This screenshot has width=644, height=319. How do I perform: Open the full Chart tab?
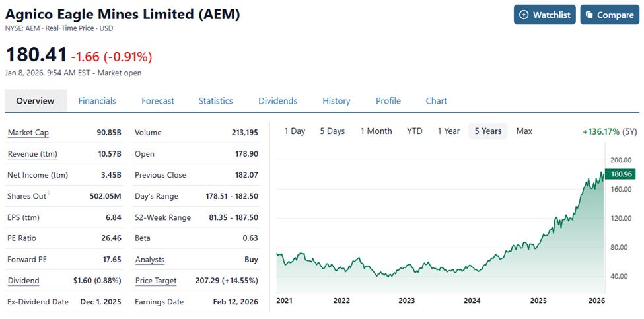pos(436,100)
